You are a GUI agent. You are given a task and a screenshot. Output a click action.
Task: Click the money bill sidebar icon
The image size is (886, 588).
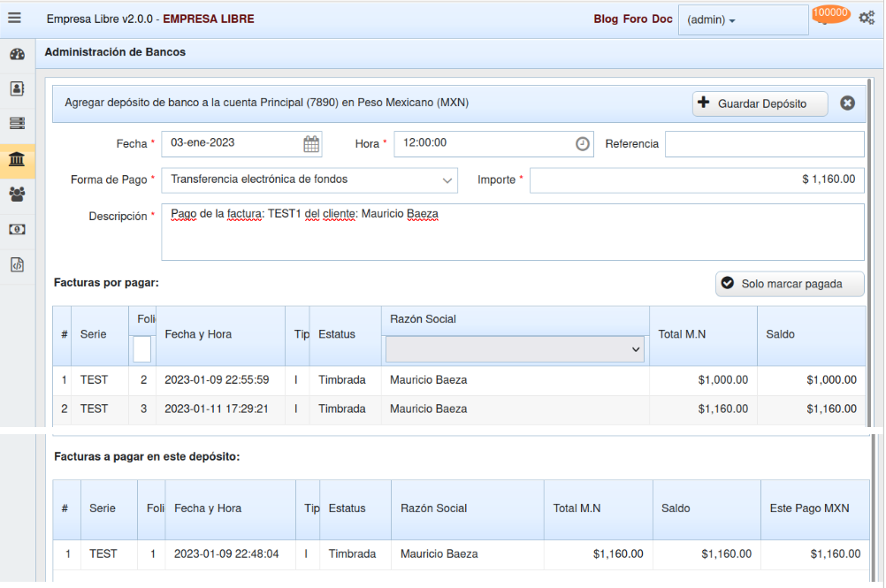pyautogui.click(x=17, y=229)
